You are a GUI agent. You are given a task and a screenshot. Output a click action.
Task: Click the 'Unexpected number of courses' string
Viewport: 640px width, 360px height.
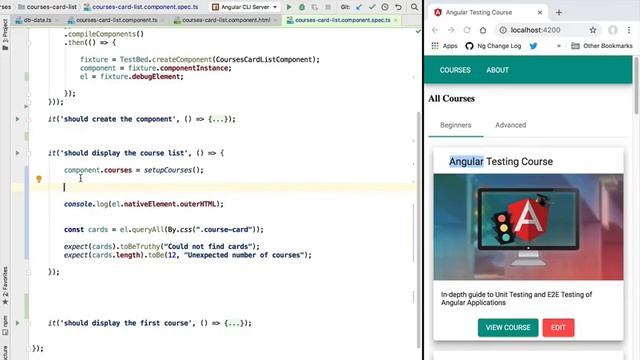(x=243, y=255)
